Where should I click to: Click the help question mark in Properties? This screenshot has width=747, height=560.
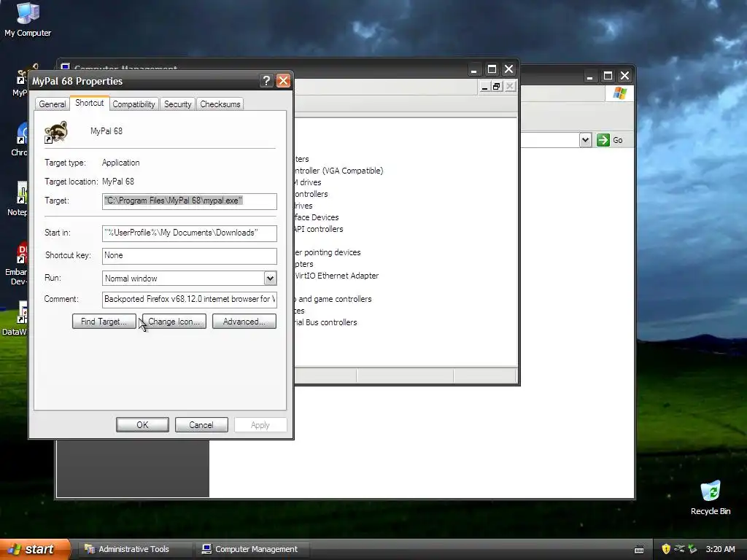266,81
